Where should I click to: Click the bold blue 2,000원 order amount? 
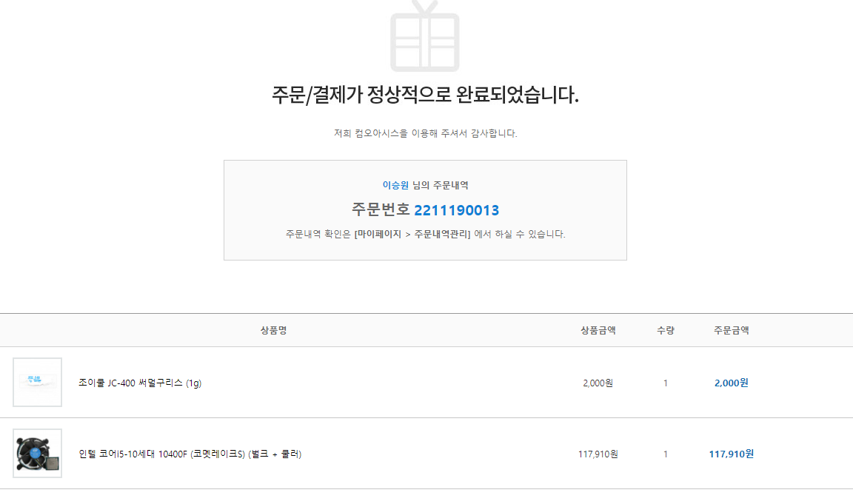pyautogui.click(x=731, y=383)
